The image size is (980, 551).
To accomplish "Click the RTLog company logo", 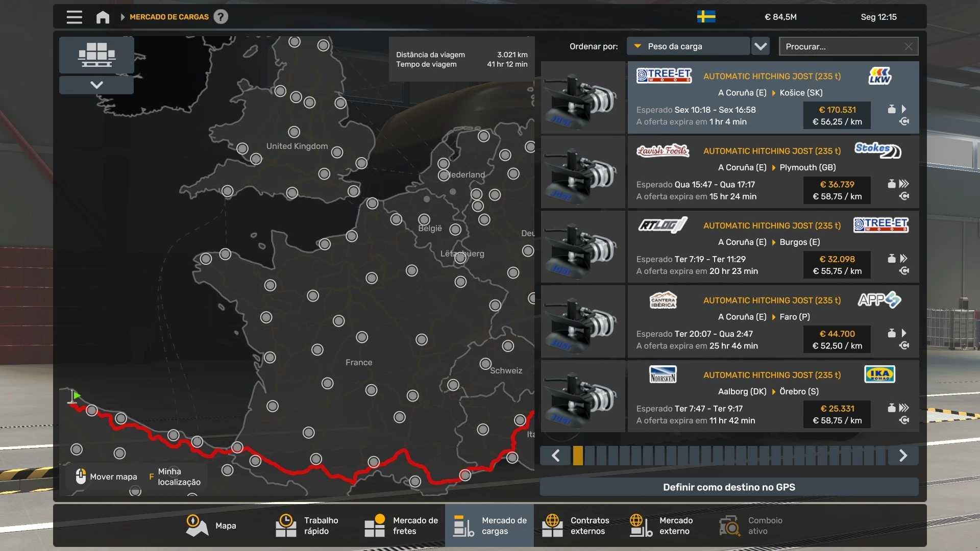I will point(663,225).
